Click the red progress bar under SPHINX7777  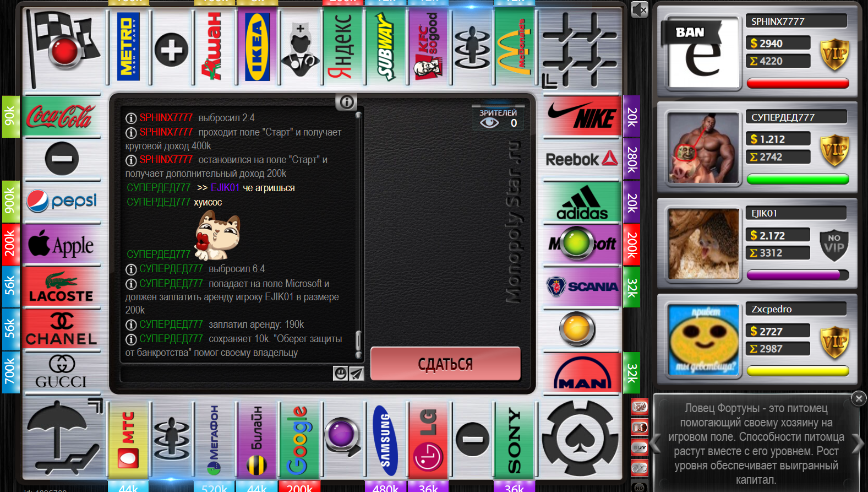pyautogui.click(x=798, y=84)
